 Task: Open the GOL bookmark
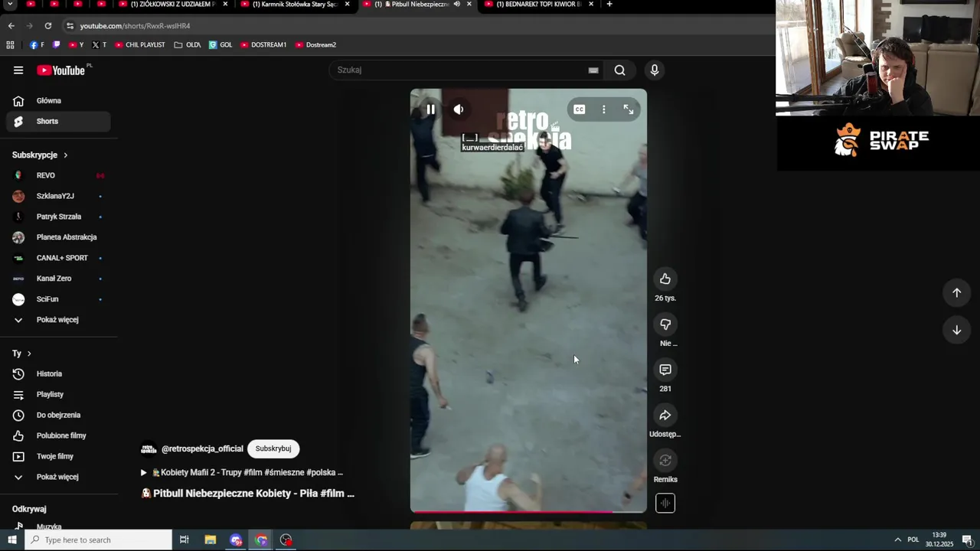pos(220,45)
